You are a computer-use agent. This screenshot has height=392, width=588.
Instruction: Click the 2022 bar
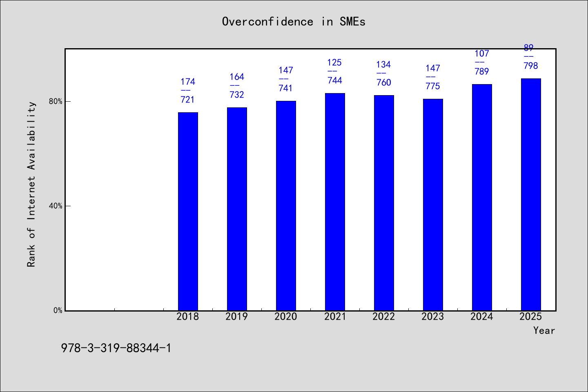click(x=384, y=203)
